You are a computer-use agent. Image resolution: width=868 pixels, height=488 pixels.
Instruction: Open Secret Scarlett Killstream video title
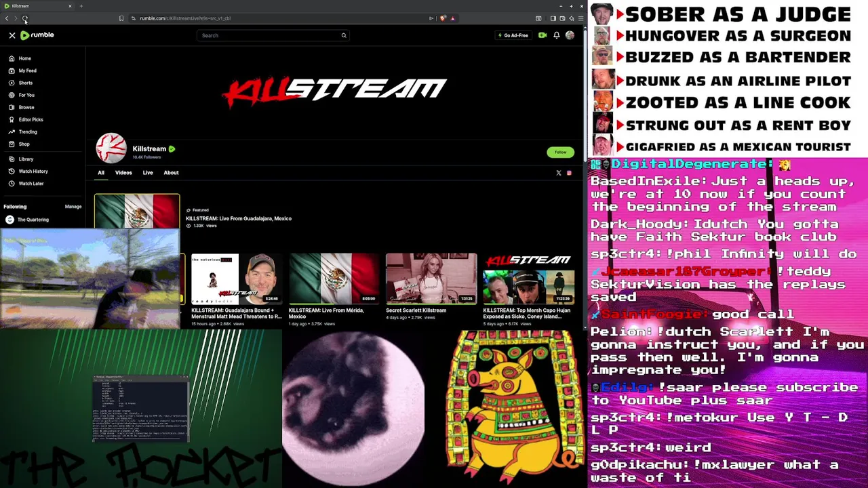point(416,310)
